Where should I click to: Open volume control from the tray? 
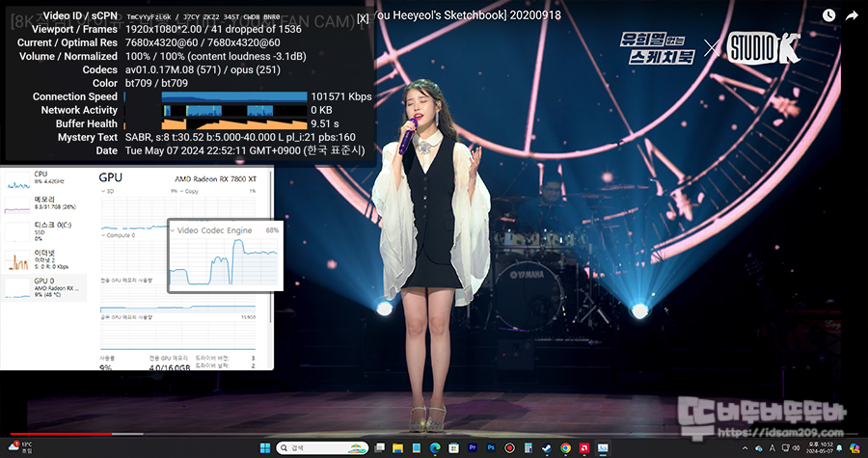point(798,448)
